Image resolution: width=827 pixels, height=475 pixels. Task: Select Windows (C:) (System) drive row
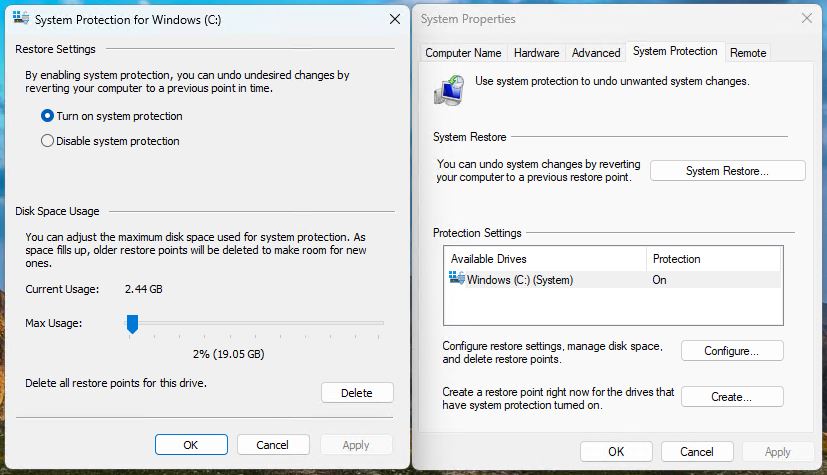[613, 279]
